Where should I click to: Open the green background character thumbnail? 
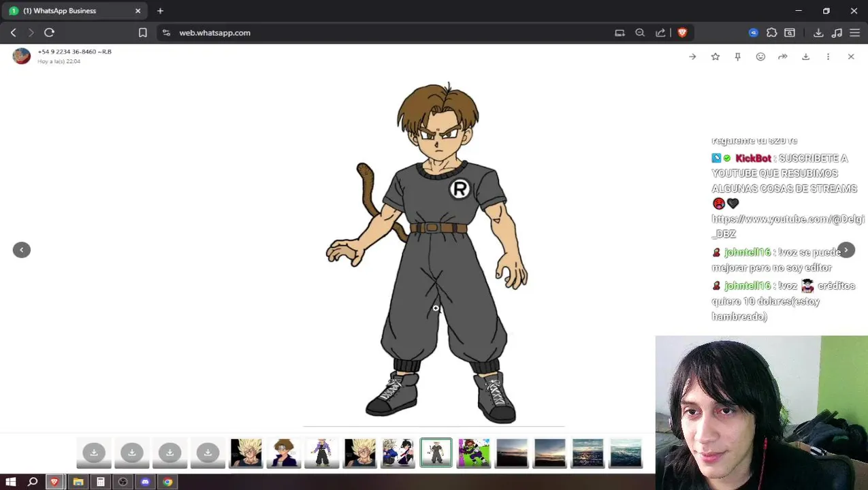474,453
